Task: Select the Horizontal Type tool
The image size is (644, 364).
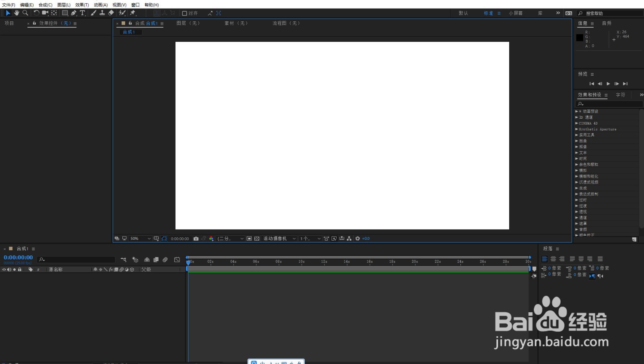Action: pyautogui.click(x=83, y=13)
